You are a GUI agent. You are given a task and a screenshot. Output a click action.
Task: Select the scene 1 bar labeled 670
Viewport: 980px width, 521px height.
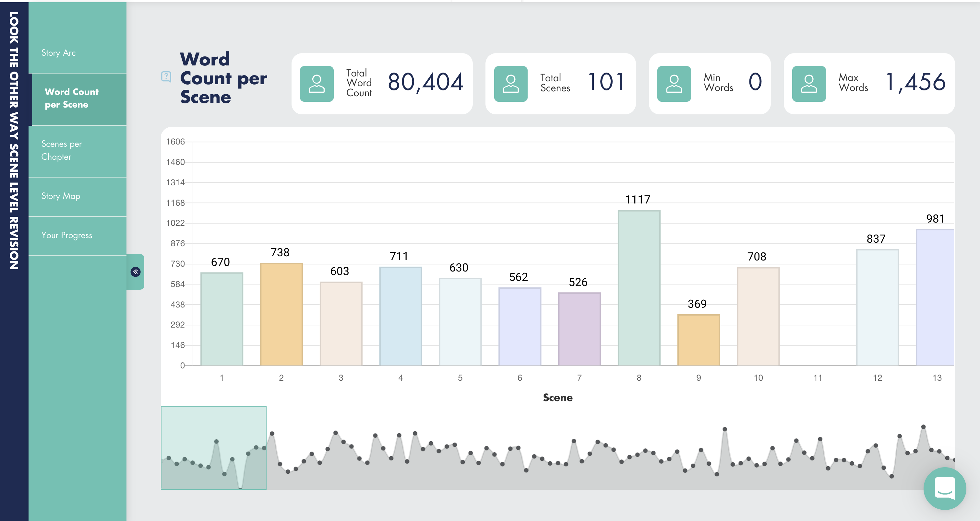click(222, 319)
